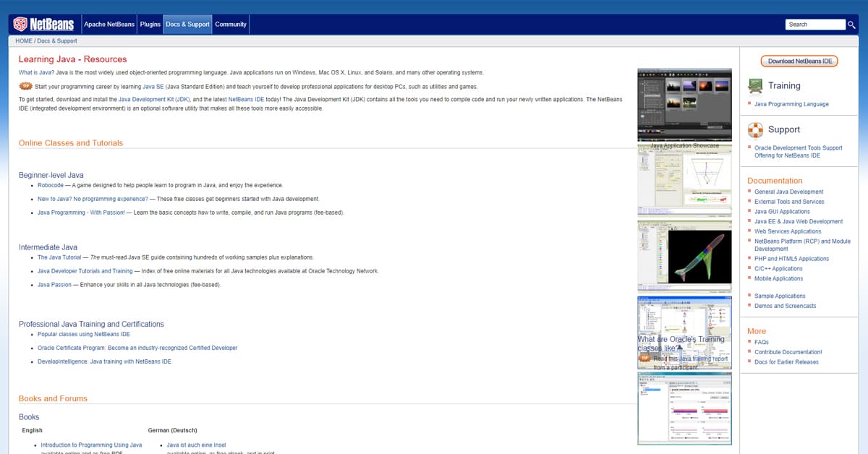Click the search magnifier icon
Image resolution: width=868 pixels, height=454 pixels.
coord(851,25)
